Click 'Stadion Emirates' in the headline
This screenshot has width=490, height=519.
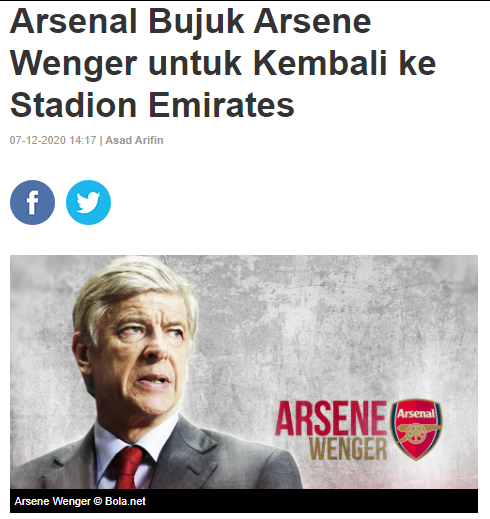152,105
